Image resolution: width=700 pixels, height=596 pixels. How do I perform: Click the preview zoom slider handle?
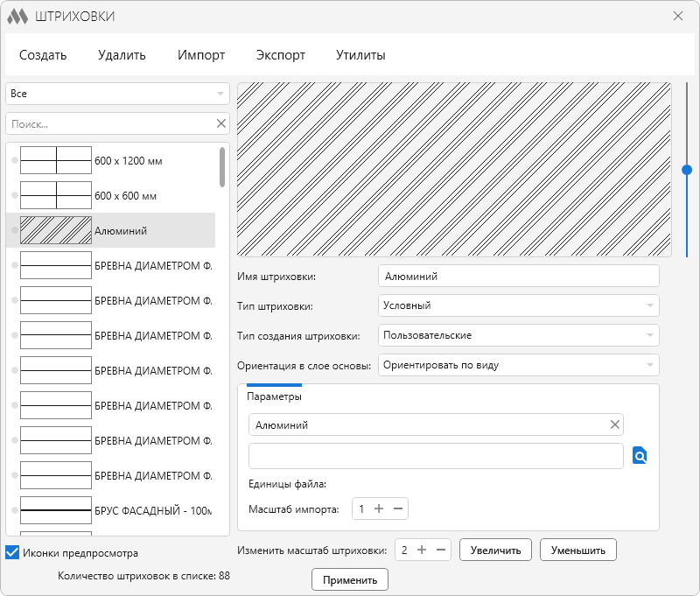(687, 170)
